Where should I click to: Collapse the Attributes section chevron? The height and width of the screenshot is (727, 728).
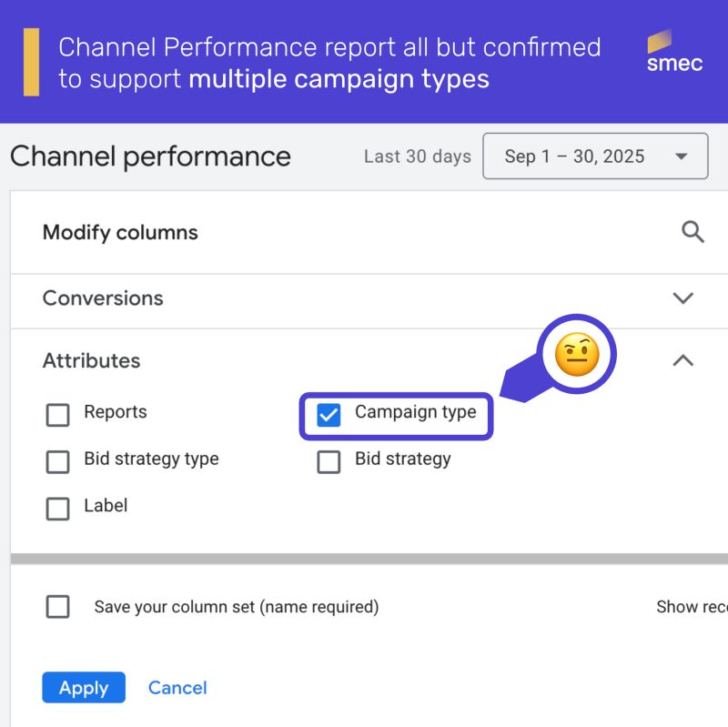(682, 361)
